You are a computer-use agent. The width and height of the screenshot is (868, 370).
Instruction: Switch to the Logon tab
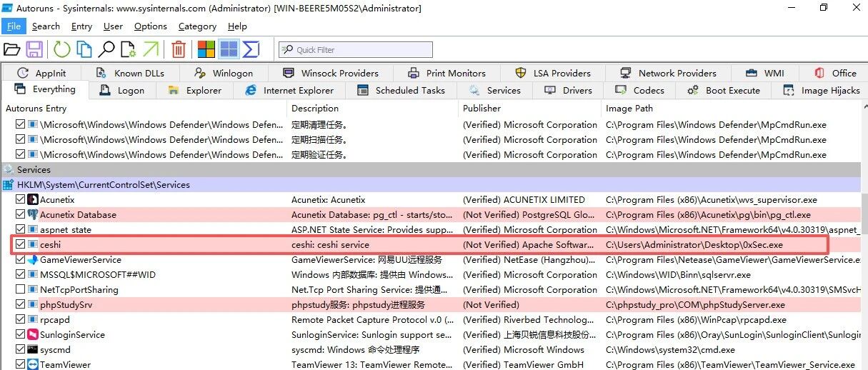[122, 91]
